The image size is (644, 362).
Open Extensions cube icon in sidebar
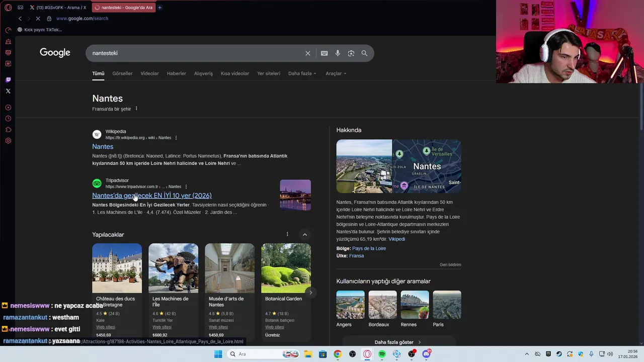coord(8,130)
